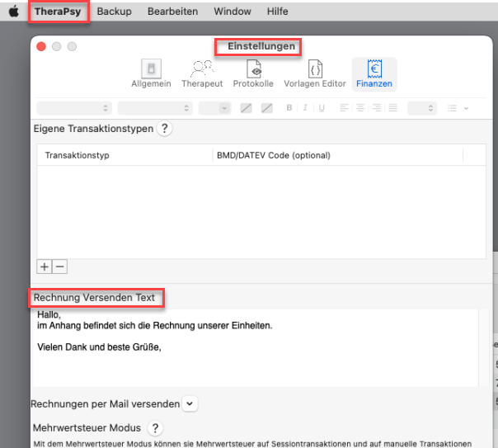The width and height of the screenshot is (498, 448).
Task: Center align text
Action: click(x=360, y=108)
